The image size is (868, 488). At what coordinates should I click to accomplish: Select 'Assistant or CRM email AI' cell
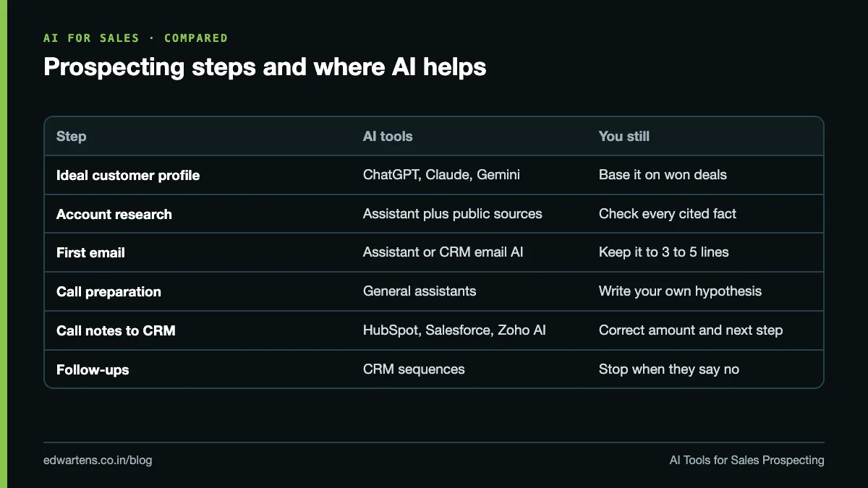tap(443, 253)
